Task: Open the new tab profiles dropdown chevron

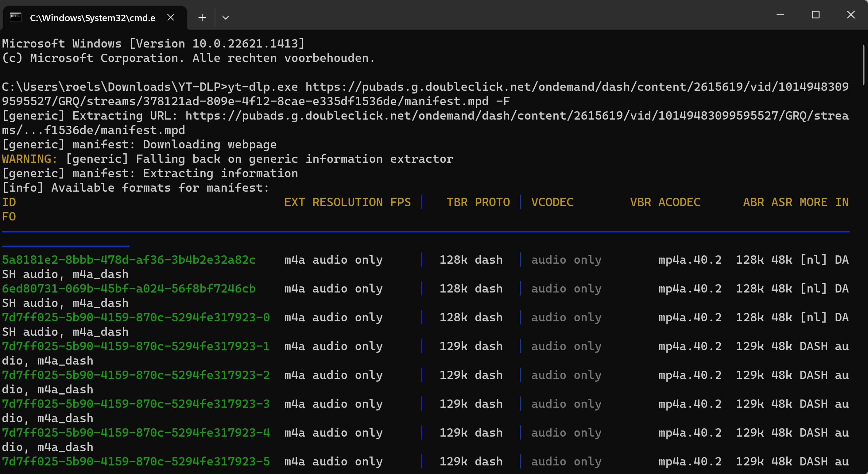Action: [225, 17]
